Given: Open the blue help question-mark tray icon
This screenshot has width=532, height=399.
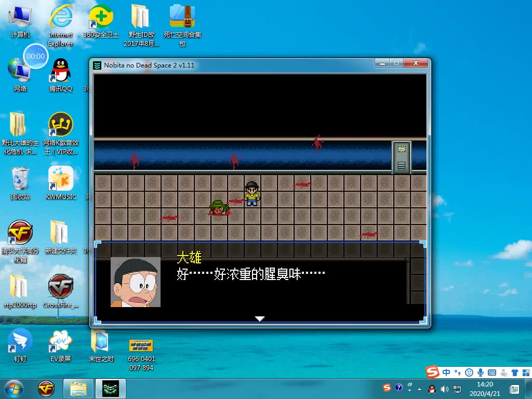Looking at the screenshot, I should tap(398, 387).
